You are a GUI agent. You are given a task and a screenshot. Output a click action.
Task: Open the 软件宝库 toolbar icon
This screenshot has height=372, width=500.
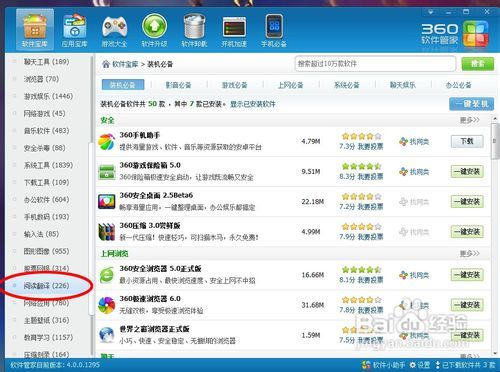coord(35,30)
